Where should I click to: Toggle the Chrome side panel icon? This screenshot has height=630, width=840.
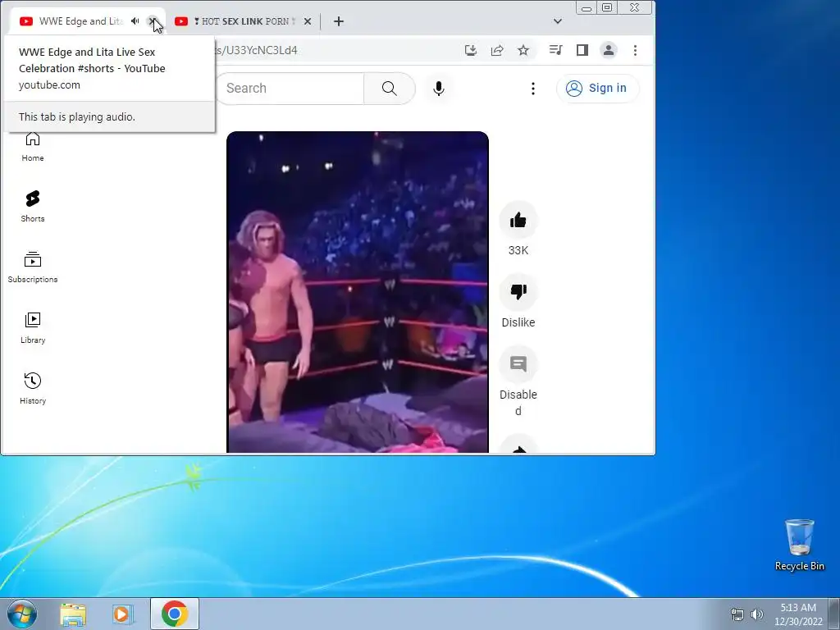point(582,50)
